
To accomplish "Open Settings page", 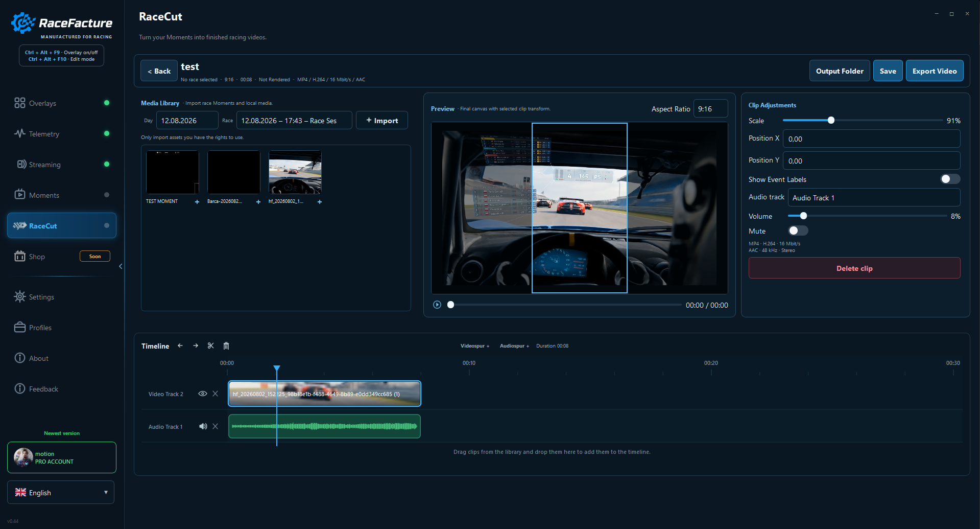I will pos(61,297).
